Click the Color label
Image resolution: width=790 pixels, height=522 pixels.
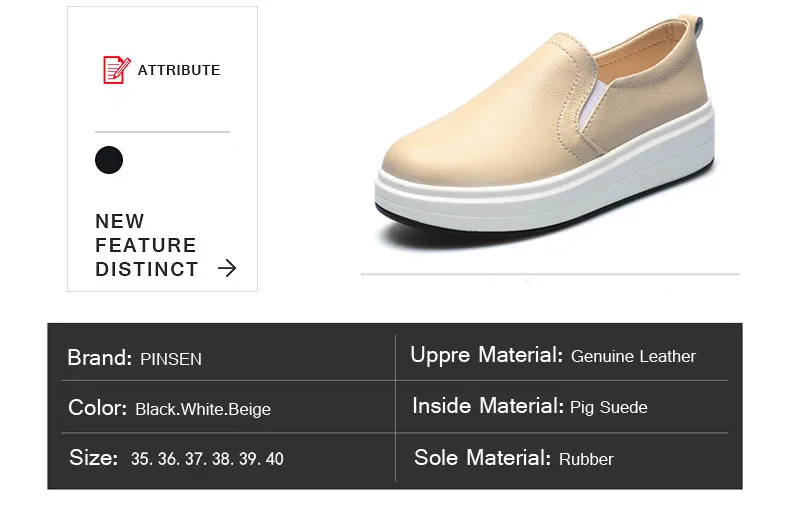pyautogui.click(x=98, y=408)
